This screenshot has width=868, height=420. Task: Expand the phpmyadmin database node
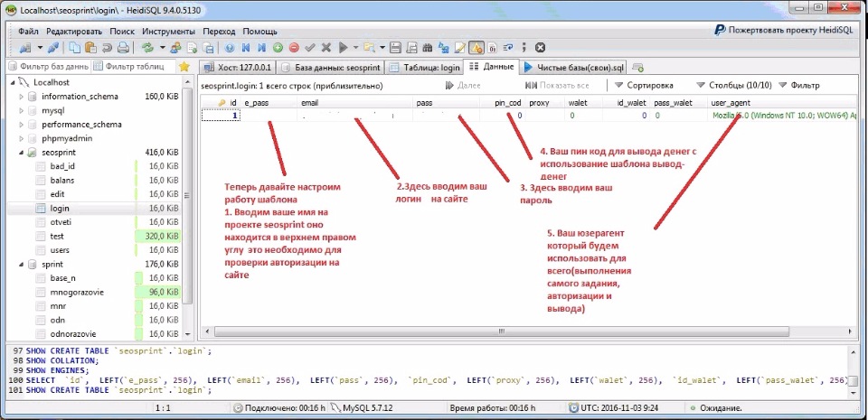pos(21,139)
